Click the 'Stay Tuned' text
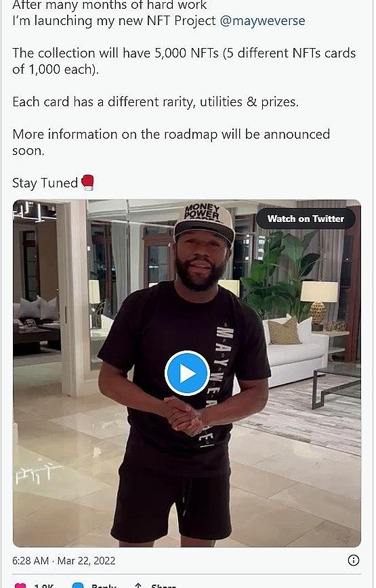 [45, 183]
